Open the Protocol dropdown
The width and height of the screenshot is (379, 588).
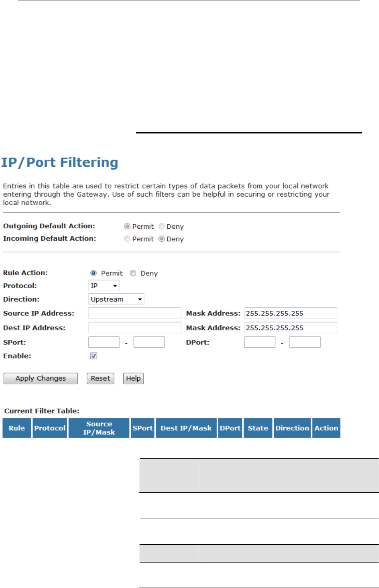point(104,286)
